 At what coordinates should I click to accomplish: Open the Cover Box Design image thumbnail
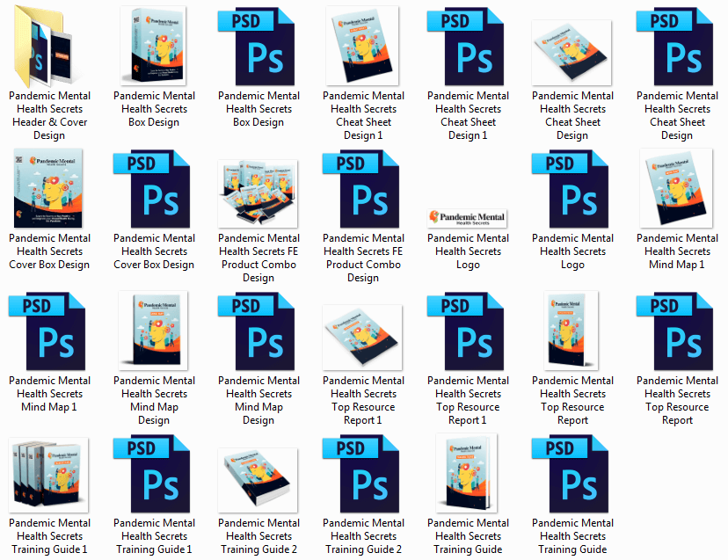48,188
